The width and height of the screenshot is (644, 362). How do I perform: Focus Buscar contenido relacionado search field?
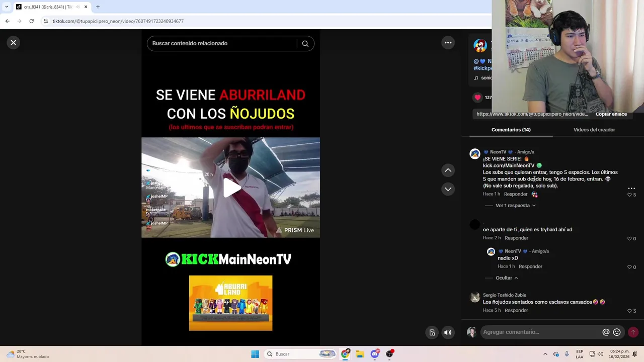222,43
